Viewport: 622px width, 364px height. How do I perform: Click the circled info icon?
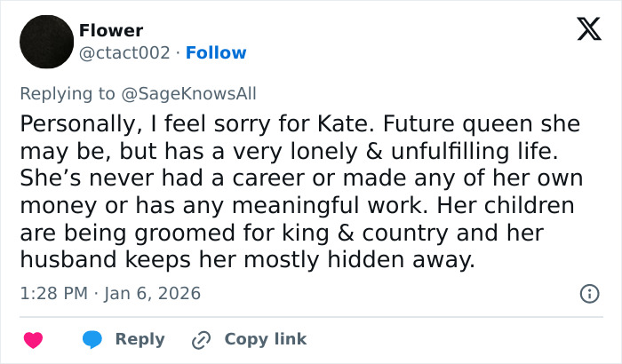tap(587, 293)
